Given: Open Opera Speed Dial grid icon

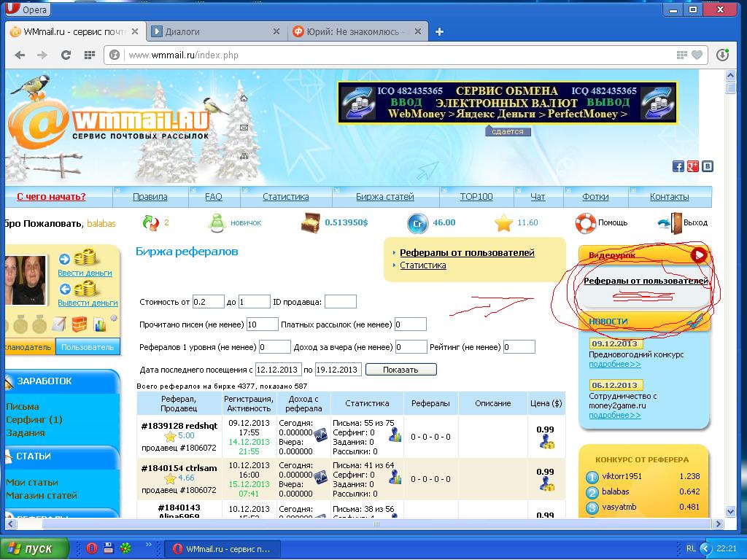Looking at the screenshot, I should click(x=89, y=55).
